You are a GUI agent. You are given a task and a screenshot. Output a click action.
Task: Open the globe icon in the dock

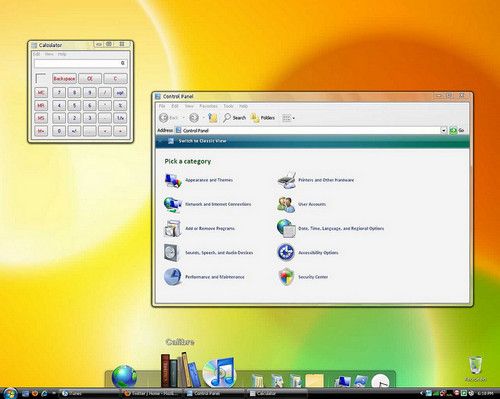tap(124, 377)
